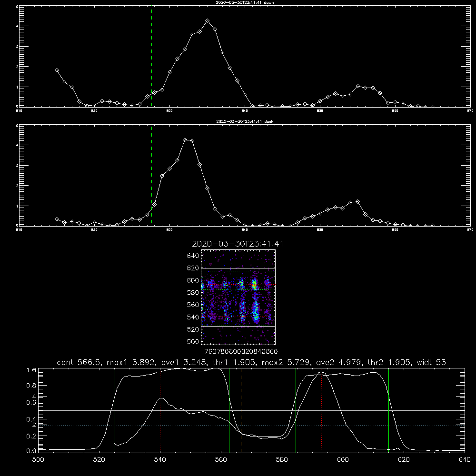This screenshot has width=476, height=476.
Task: Click the right green dashed line in dusk plot
Action: pos(263,176)
